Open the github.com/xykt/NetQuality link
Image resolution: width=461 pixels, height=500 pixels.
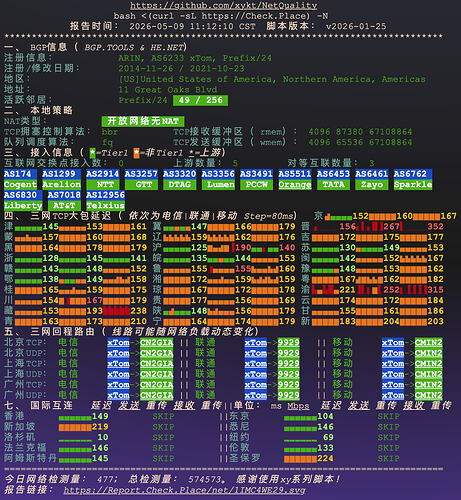pyautogui.click(x=223, y=5)
